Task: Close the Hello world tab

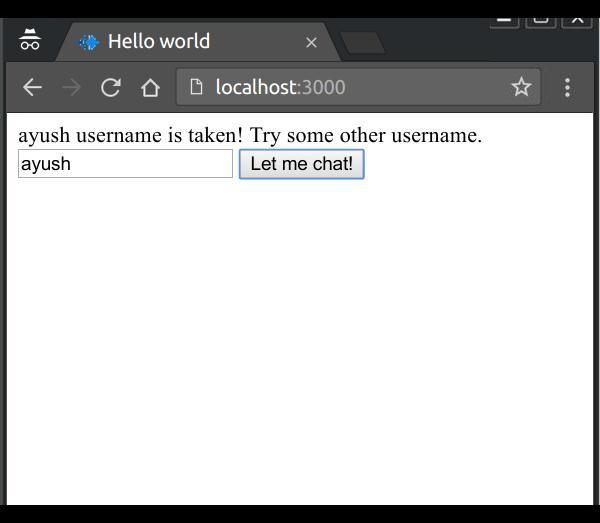Action: click(x=311, y=42)
